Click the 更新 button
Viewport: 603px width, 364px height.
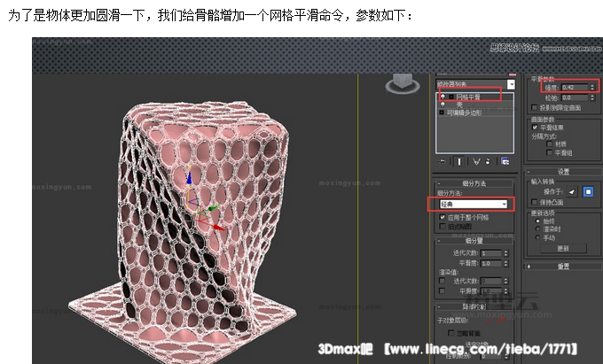pos(562,248)
